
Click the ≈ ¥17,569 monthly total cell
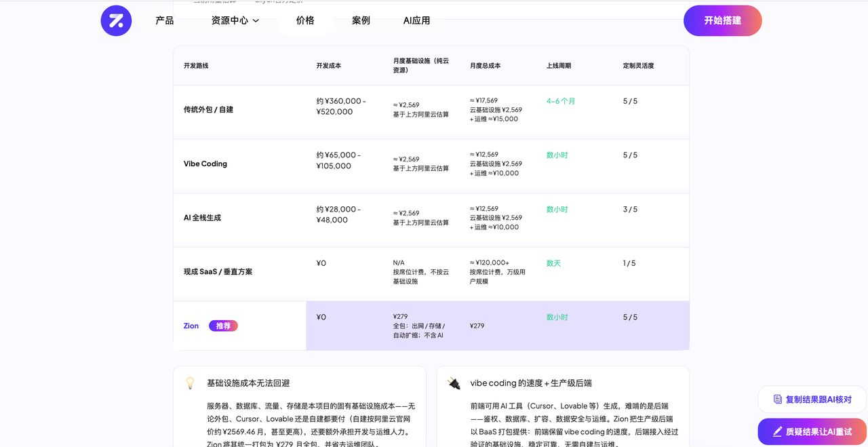point(496,109)
